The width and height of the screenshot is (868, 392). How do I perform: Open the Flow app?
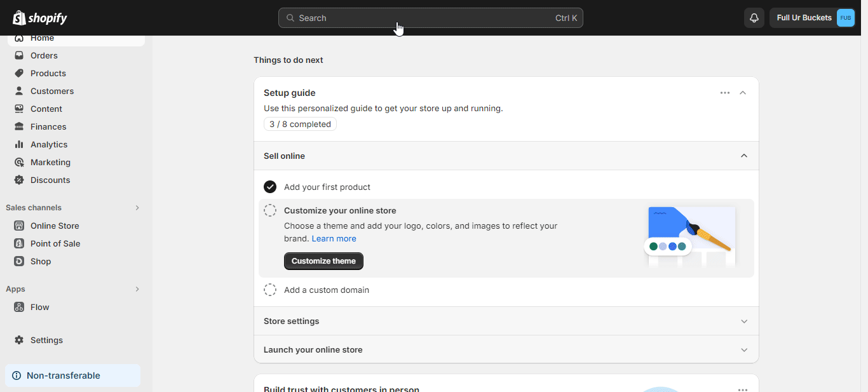39,307
